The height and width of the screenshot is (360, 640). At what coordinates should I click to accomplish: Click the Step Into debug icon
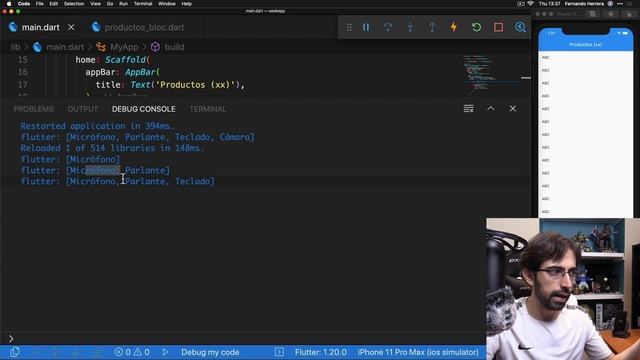(410, 27)
